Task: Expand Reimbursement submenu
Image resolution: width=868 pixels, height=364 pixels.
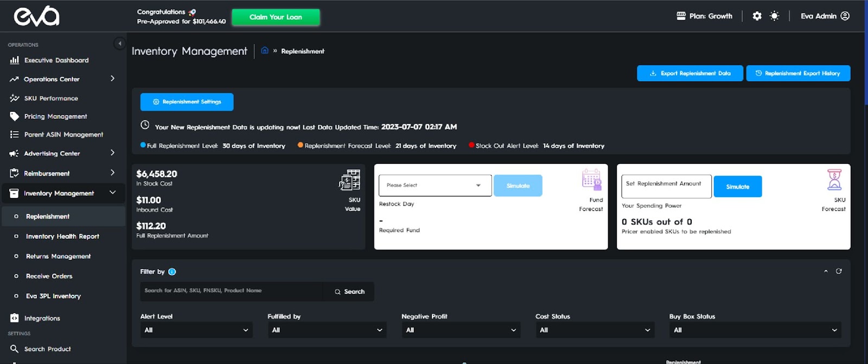Action: click(x=113, y=173)
